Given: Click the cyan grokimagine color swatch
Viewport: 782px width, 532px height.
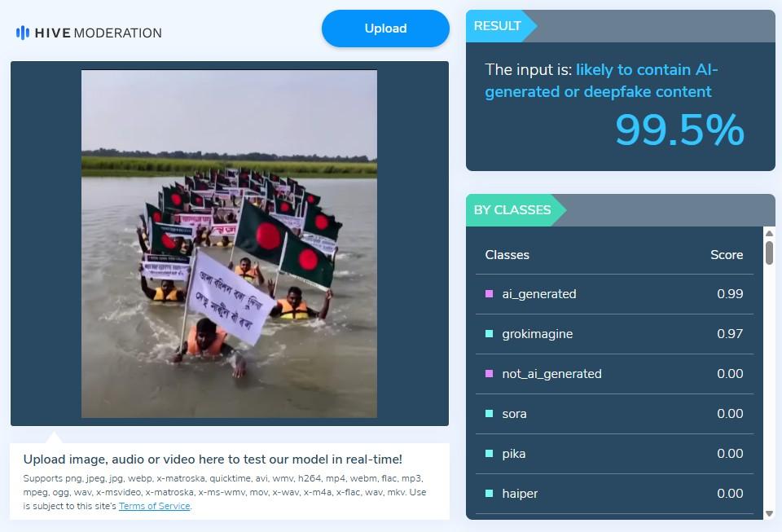Looking at the screenshot, I should click(x=490, y=333).
